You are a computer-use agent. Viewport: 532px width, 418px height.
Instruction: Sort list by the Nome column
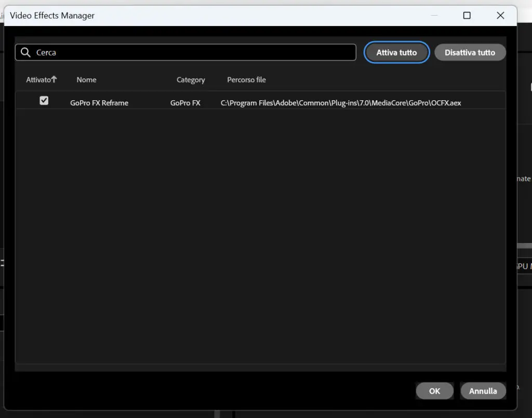87,79
